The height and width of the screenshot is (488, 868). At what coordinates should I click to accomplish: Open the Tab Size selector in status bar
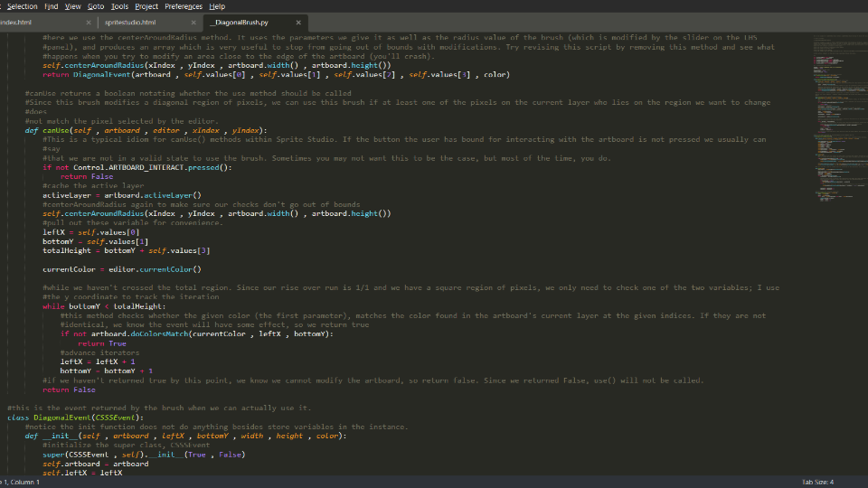pyautogui.click(x=817, y=482)
